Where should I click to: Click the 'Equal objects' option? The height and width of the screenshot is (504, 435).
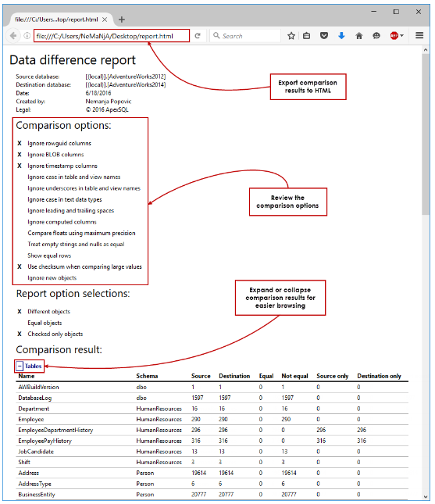[x=45, y=323]
